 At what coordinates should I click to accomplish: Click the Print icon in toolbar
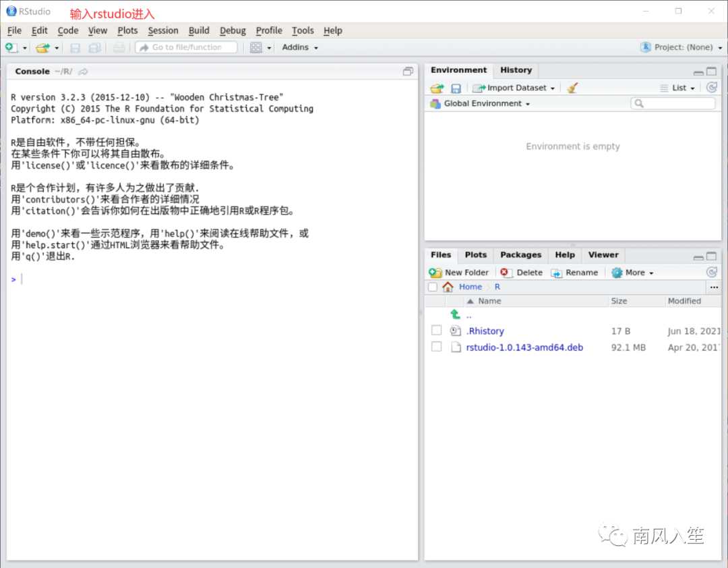(119, 47)
